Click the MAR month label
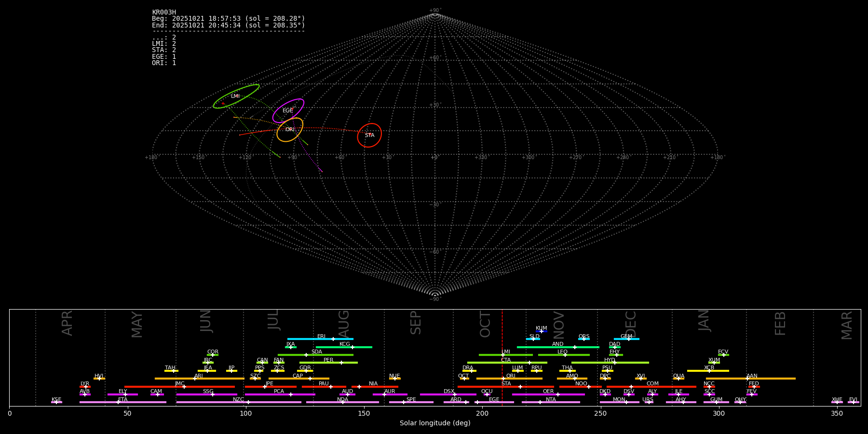868x434 pixels. coord(847,325)
